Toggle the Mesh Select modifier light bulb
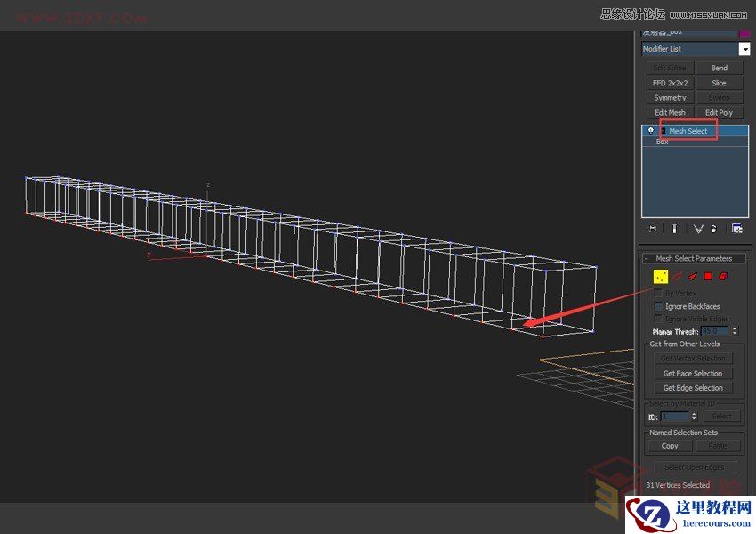This screenshot has height=534, width=756. (652, 129)
